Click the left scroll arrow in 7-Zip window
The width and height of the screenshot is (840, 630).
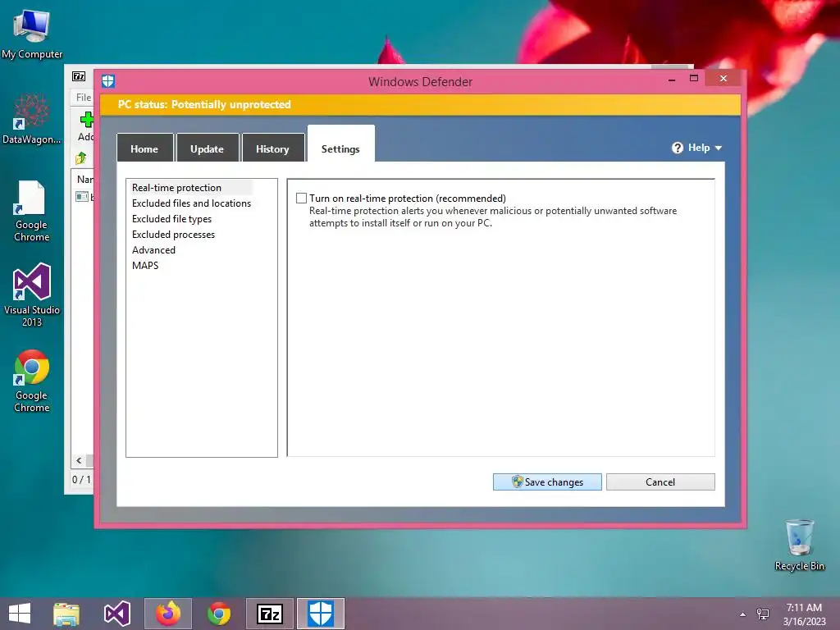[x=79, y=460]
